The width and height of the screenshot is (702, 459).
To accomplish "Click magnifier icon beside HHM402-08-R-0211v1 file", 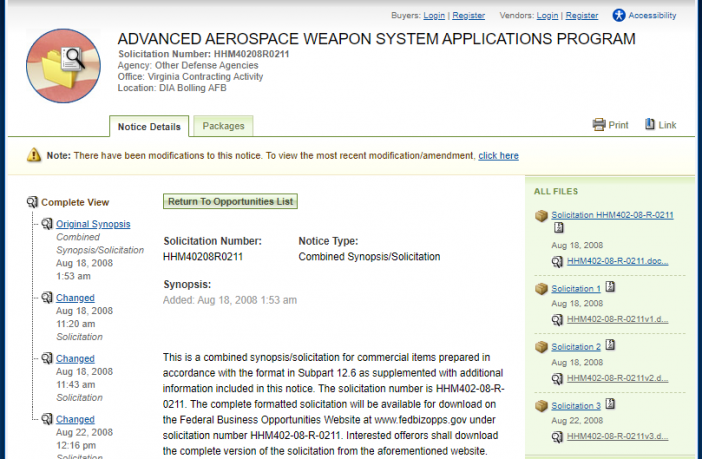I will tap(557, 320).
